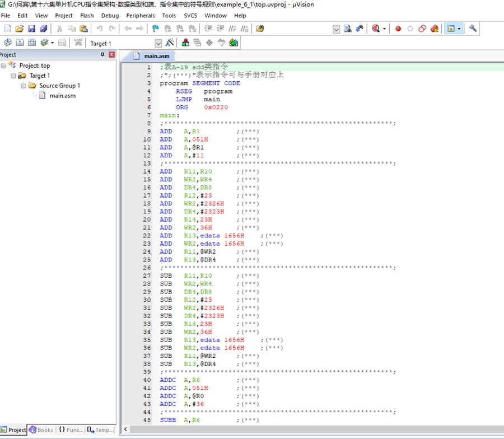Toggle enable/disable breakpoint hollow circle icon
This screenshot has height=439, width=504.
pyautogui.click(x=410, y=29)
